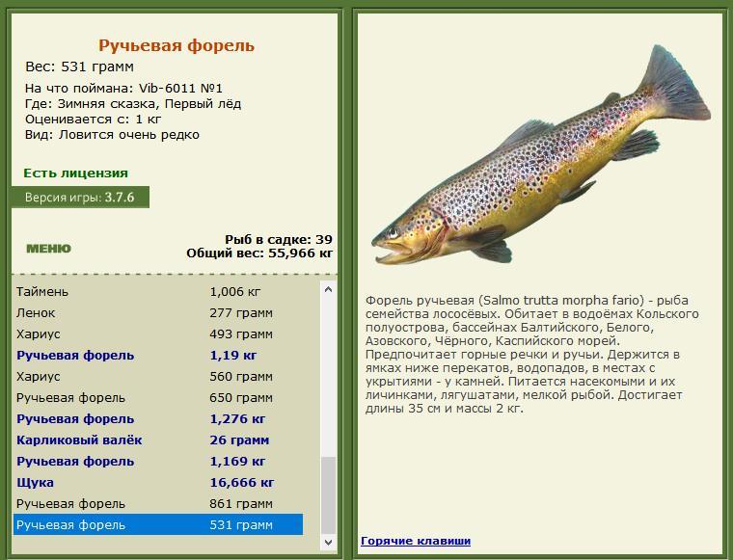Viewport: 733px width, 560px height.
Task: Select the Ручьевая форель 1,276 кг row
Action: tap(158, 419)
